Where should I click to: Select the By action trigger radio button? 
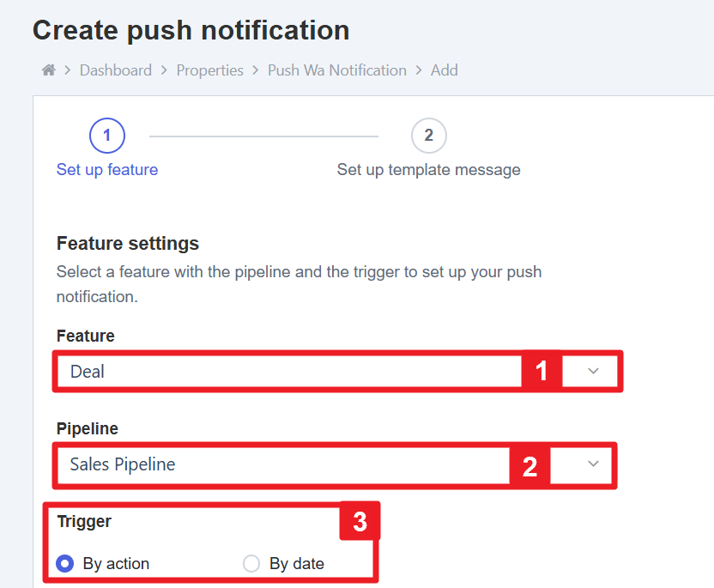click(x=64, y=564)
